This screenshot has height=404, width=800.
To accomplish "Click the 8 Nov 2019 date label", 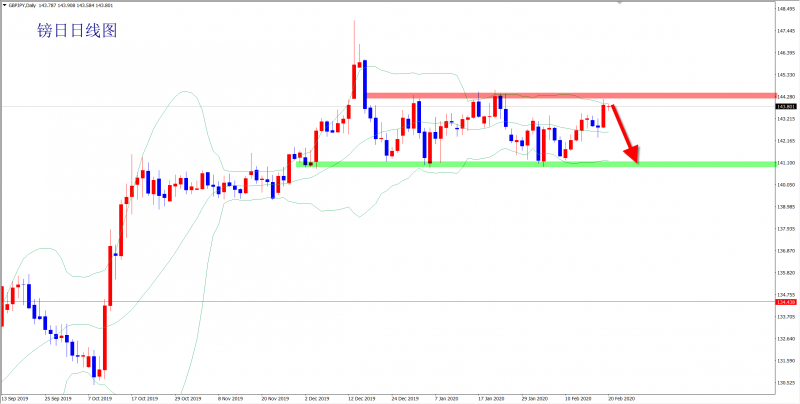I will tap(230, 397).
